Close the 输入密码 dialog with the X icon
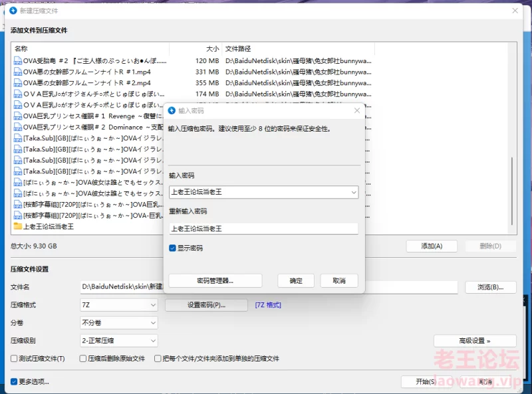Image resolution: width=532 pixels, height=394 pixels. 356,111
